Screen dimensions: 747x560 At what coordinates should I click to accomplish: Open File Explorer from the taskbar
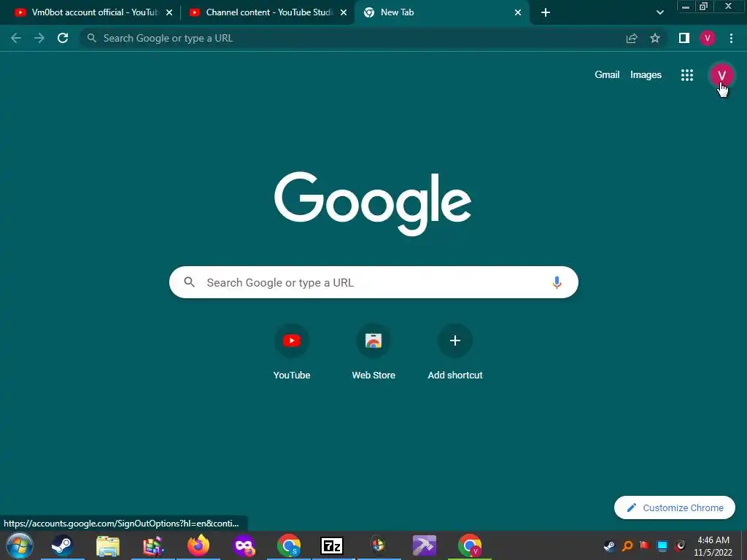(x=108, y=545)
